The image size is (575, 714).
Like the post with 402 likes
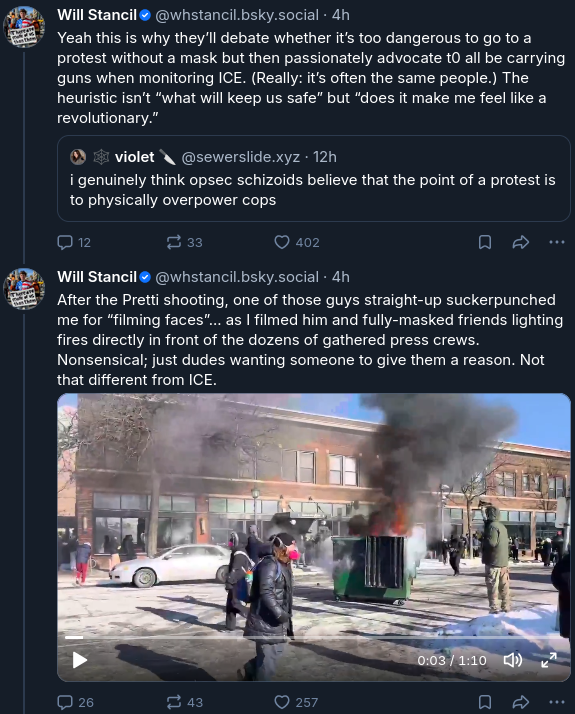point(297,242)
